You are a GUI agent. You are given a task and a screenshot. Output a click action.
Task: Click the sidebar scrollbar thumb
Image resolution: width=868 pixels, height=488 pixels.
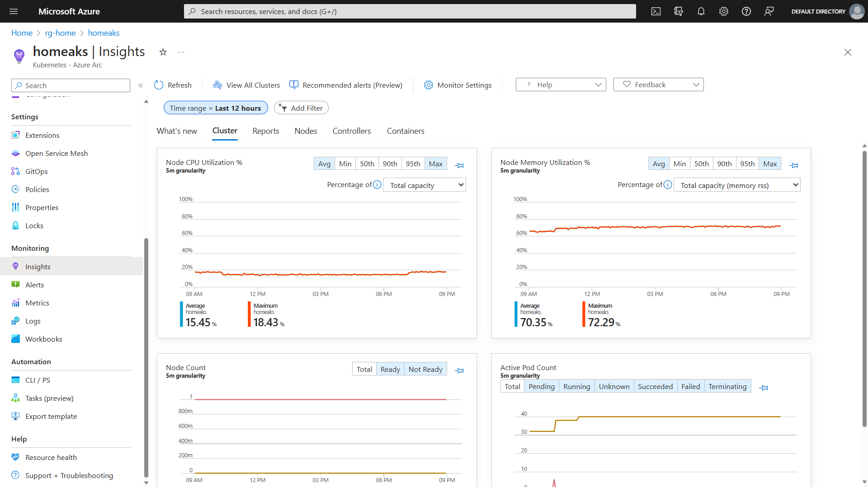click(146, 357)
